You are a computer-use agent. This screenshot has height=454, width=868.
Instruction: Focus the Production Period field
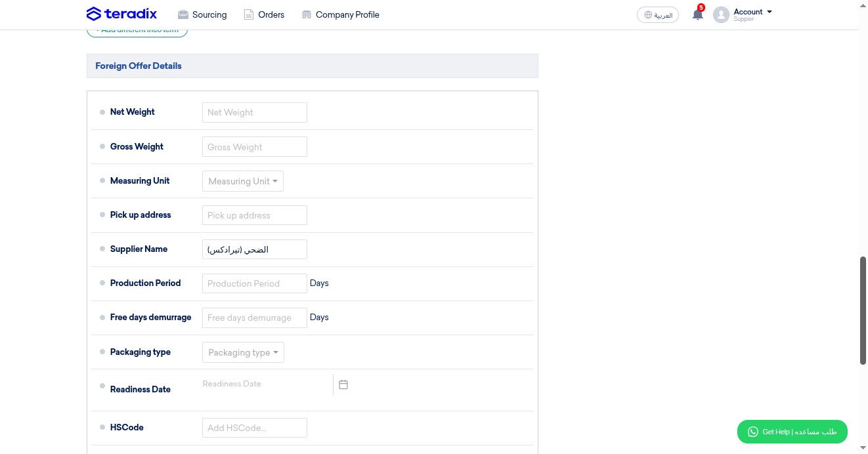255,283
